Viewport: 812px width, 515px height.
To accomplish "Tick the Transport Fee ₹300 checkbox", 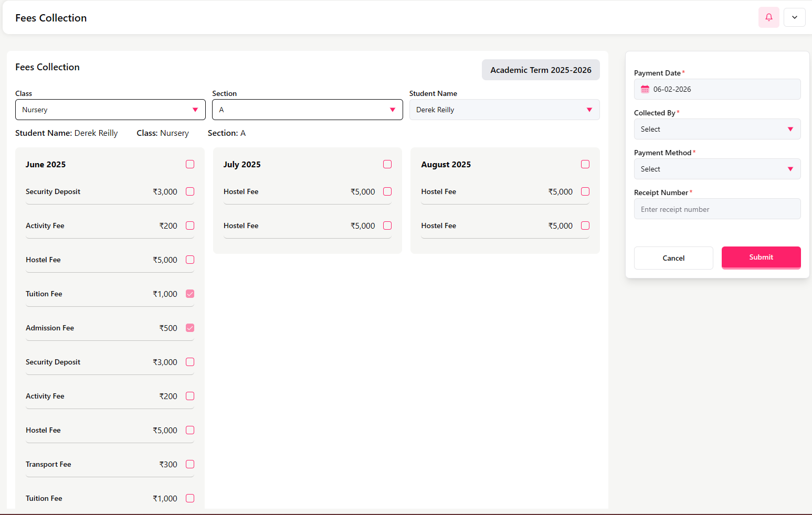I will 190,464.
